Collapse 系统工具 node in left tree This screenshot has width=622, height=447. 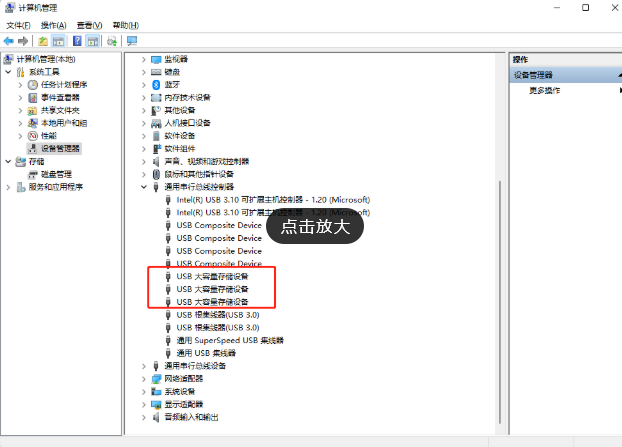coord(9,72)
